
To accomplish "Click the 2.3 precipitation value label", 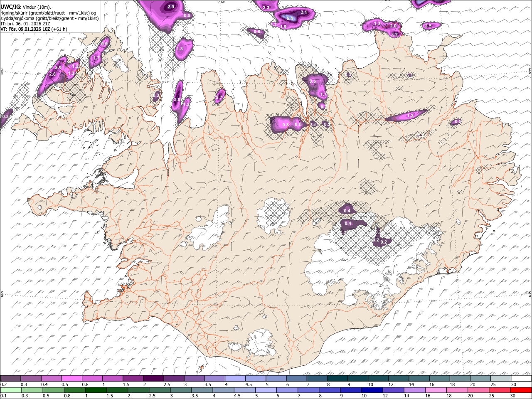I will pyautogui.click(x=266, y=7).
